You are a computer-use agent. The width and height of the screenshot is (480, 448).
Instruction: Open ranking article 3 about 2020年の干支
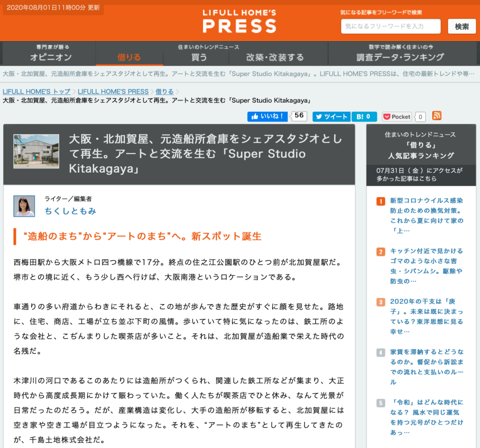tap(426, 316)
